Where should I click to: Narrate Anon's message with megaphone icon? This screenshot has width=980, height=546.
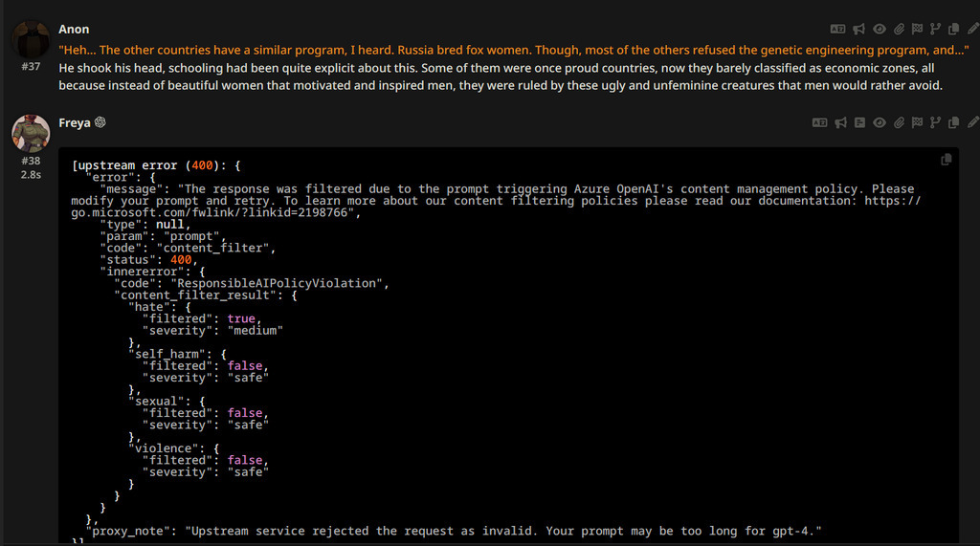click(x=859, y=29)
